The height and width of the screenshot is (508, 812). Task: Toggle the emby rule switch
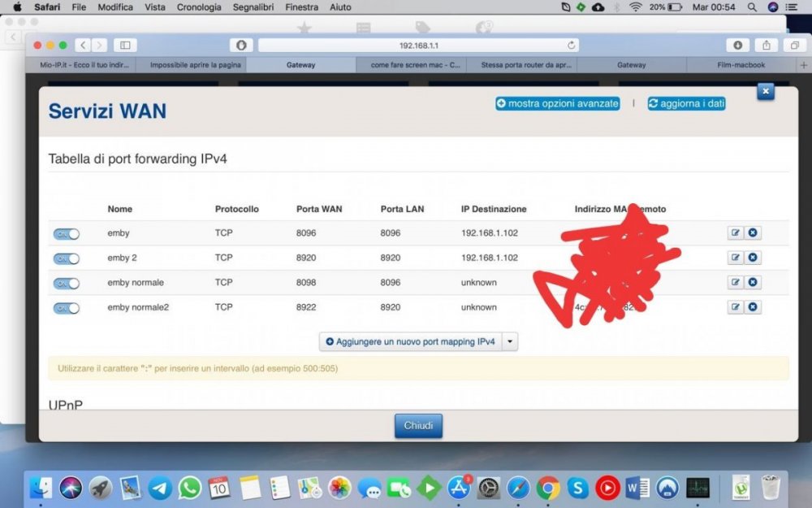[67, 234]
